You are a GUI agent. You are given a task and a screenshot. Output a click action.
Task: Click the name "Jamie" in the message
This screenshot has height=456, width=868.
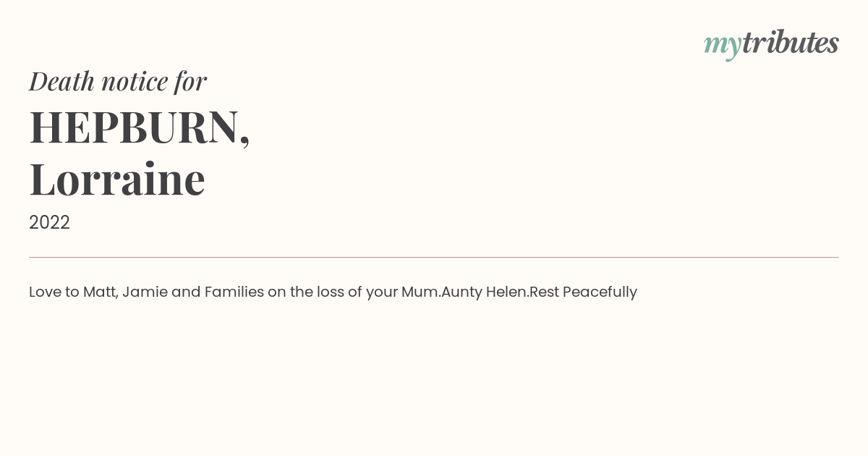click(145, 292)
